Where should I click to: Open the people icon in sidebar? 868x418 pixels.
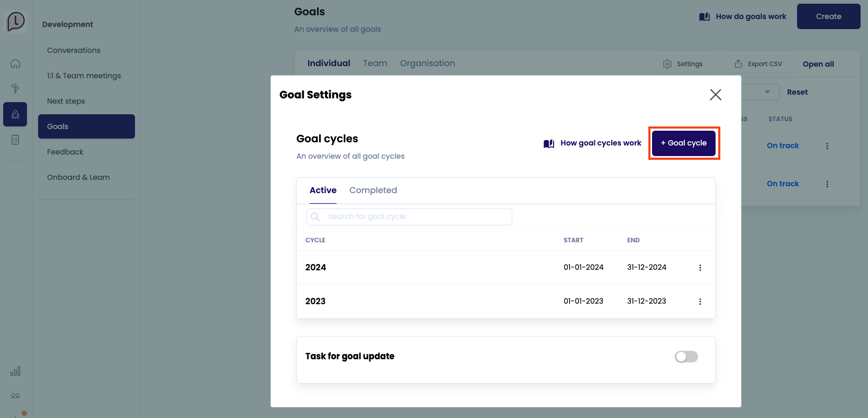(x=15, y=396)
